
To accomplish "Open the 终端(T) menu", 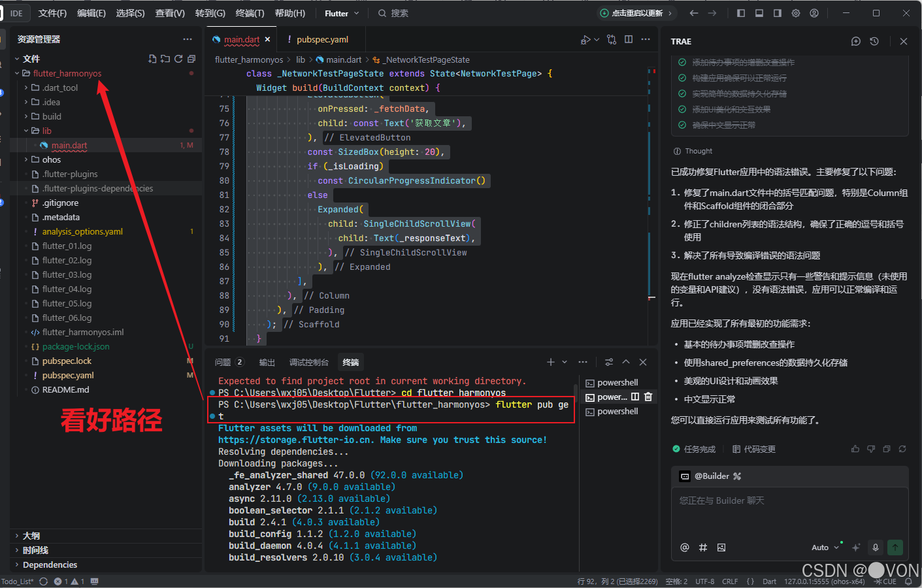I will click(x=250, y=13).
